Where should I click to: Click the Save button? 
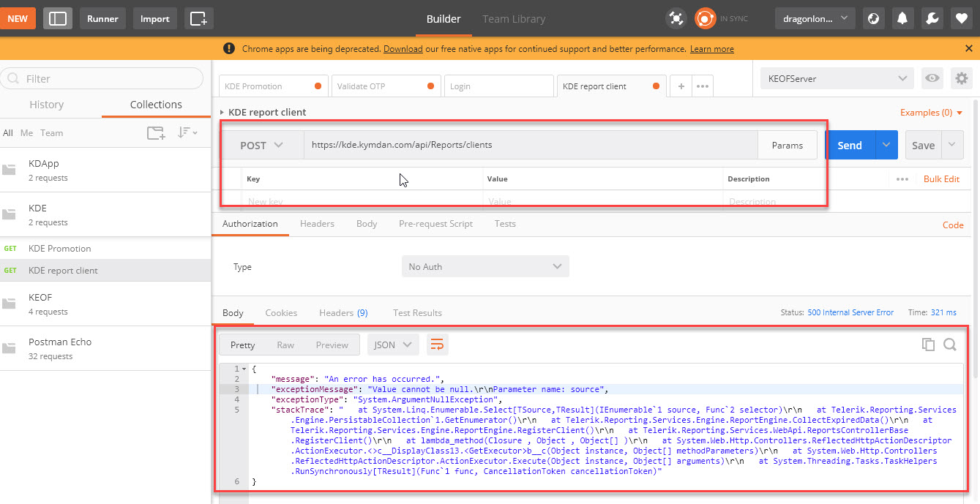coord(923,146)
